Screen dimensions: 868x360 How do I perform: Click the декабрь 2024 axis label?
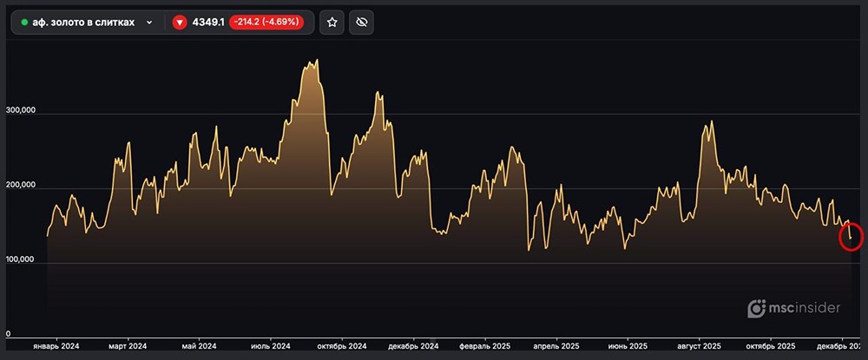[413, 347]
